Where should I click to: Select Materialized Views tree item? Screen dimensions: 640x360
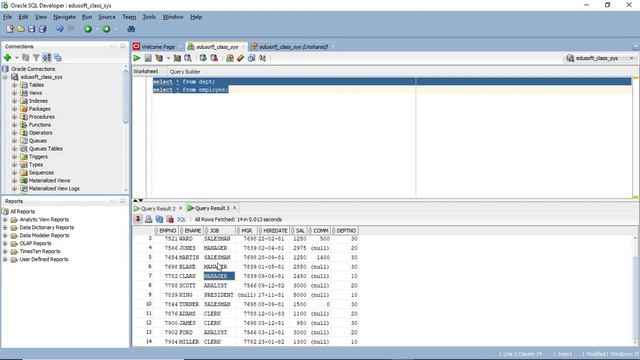[x=49, y=180]
